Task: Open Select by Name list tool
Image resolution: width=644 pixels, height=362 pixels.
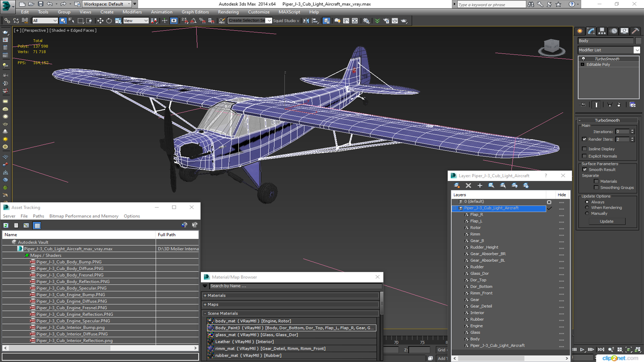Action: pos(71,21)
